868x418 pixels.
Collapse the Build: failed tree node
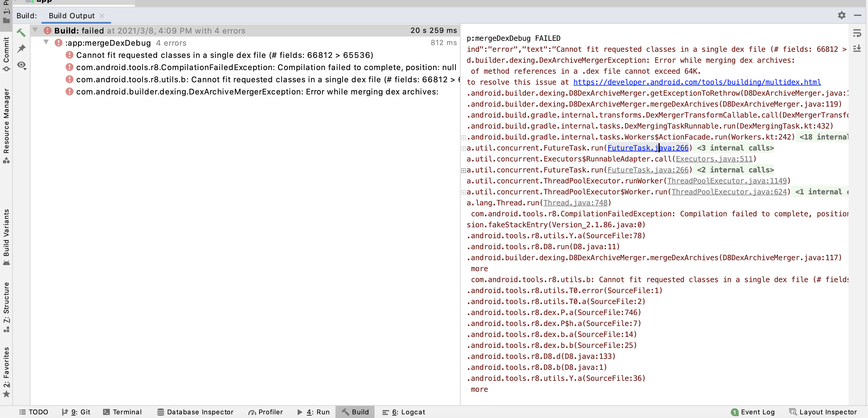click(x=35, y=30)
